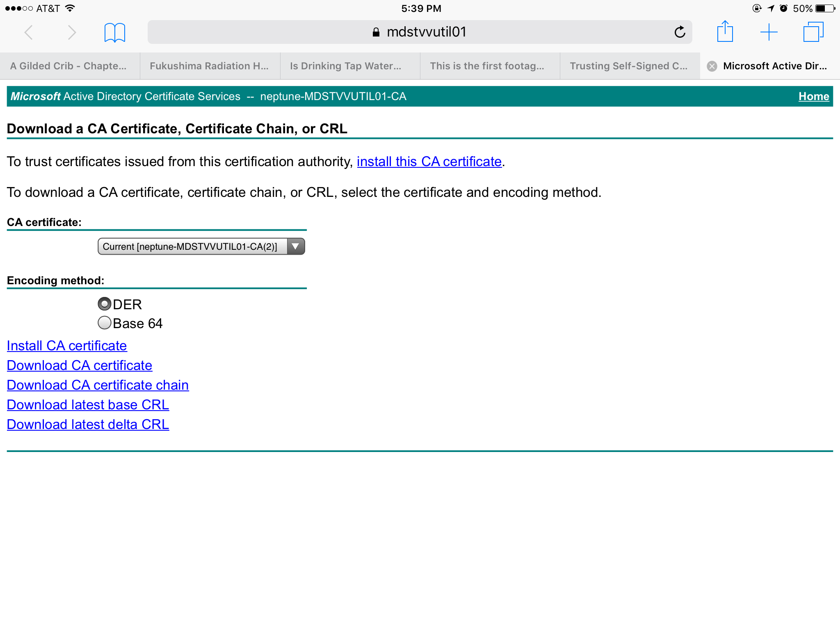Add a new tab with plus icon
The image size is (840, 630).
pyautogui.click(x=769, y=32)
